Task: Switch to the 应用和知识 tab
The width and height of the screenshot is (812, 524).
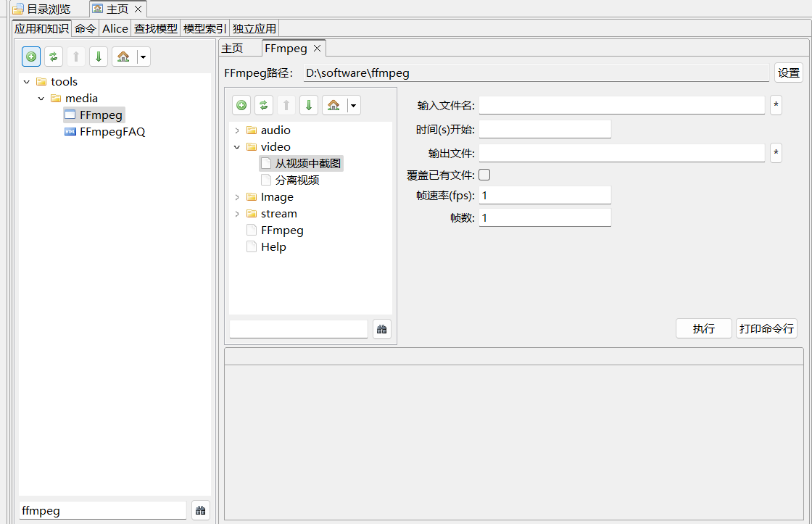Action: [x=41, y=28]
